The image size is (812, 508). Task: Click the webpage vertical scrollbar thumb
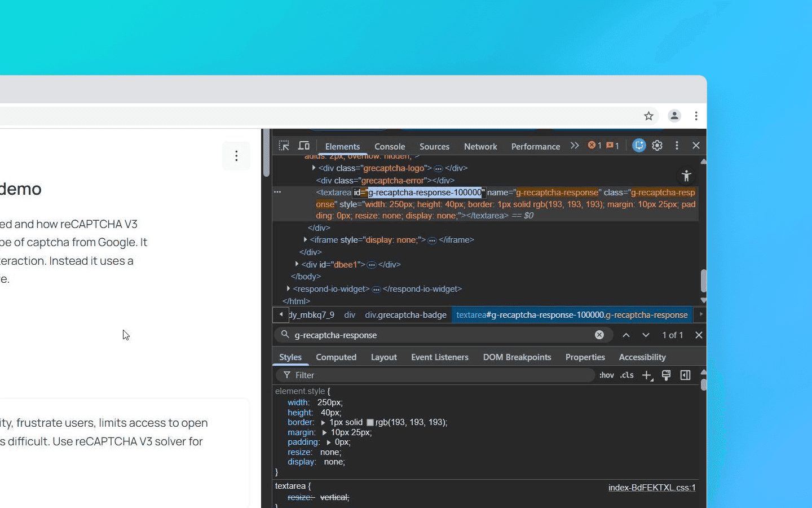tap(267, 154)
